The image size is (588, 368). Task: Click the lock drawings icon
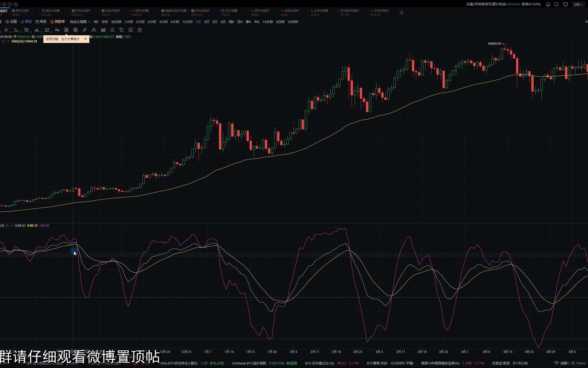(112, 30)
